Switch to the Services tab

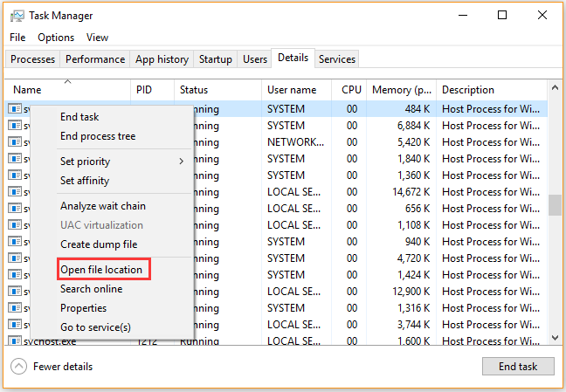(337, 59)
